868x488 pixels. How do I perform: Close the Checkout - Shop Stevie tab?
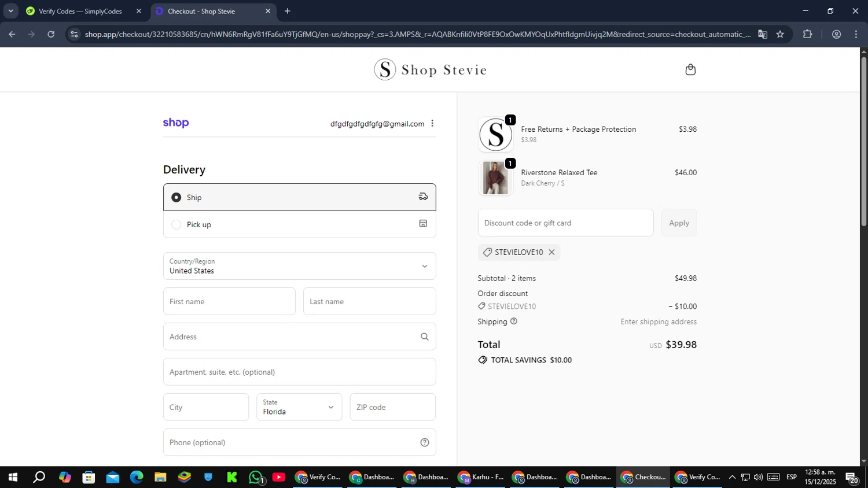coord(268,11)
